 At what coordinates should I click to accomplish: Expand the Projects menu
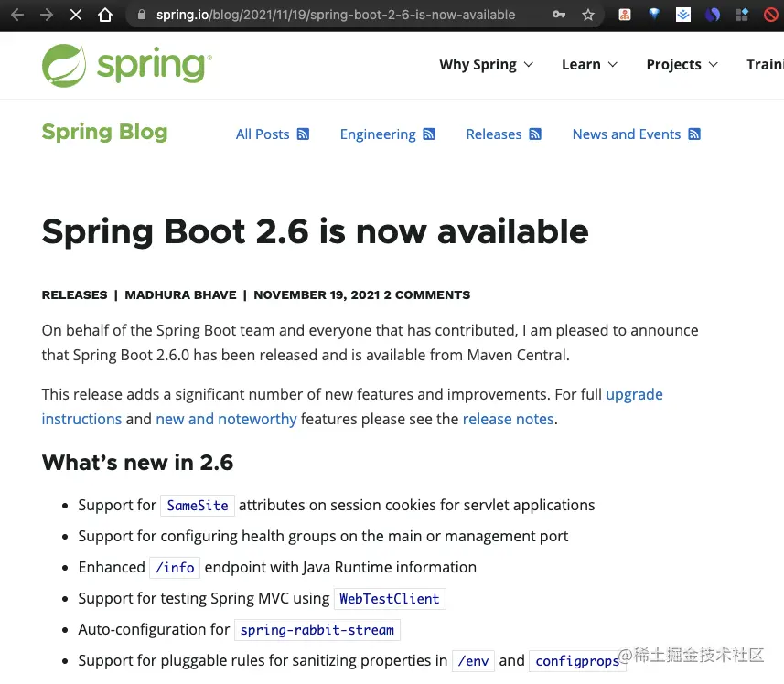pos(682,64)
